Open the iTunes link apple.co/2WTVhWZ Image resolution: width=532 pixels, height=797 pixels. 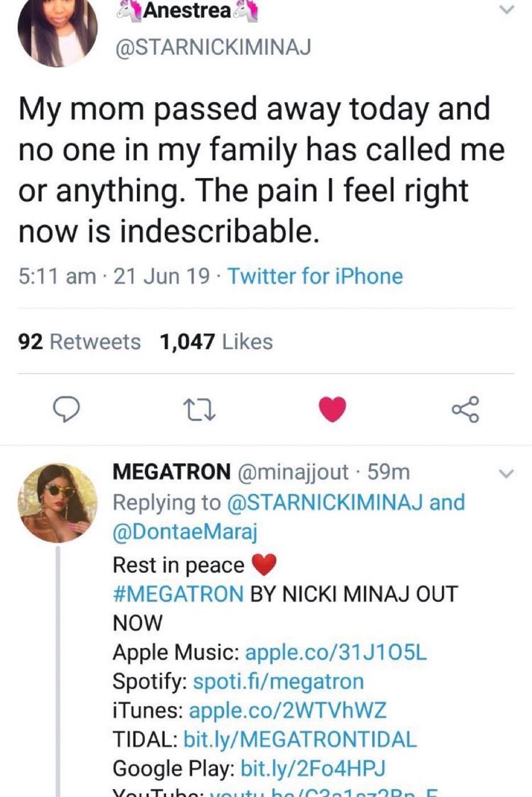(287, 709)
